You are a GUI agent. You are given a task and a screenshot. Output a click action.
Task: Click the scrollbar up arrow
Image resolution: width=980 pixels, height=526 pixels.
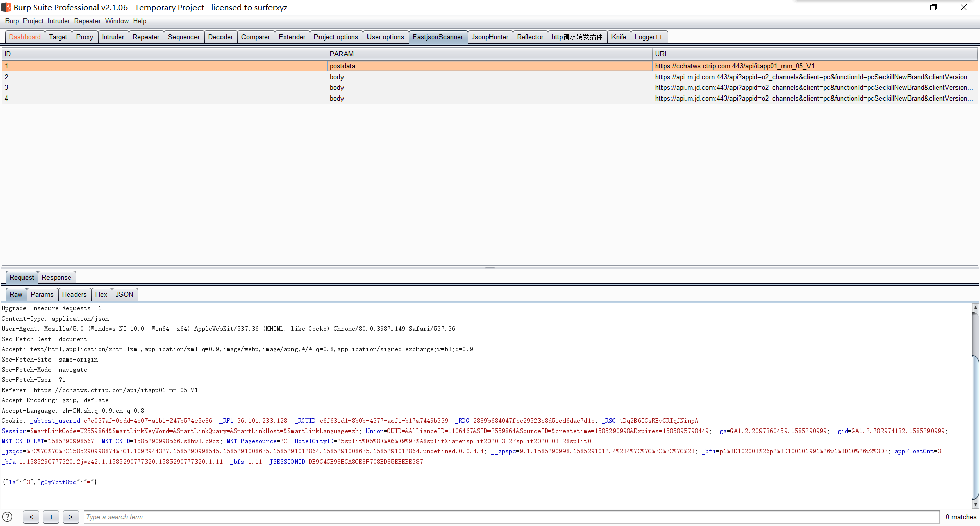tap(975, 307)
